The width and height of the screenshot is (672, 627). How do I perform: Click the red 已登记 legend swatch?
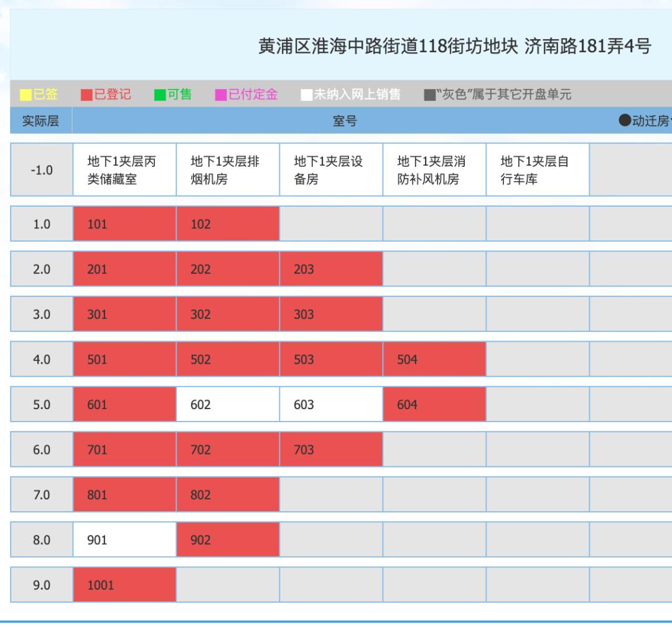86,95
